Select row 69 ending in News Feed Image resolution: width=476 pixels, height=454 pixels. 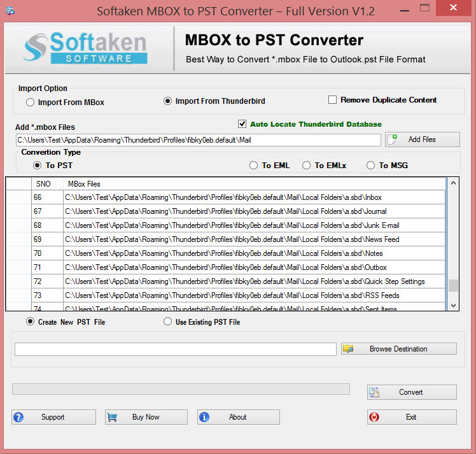(225, 239)
